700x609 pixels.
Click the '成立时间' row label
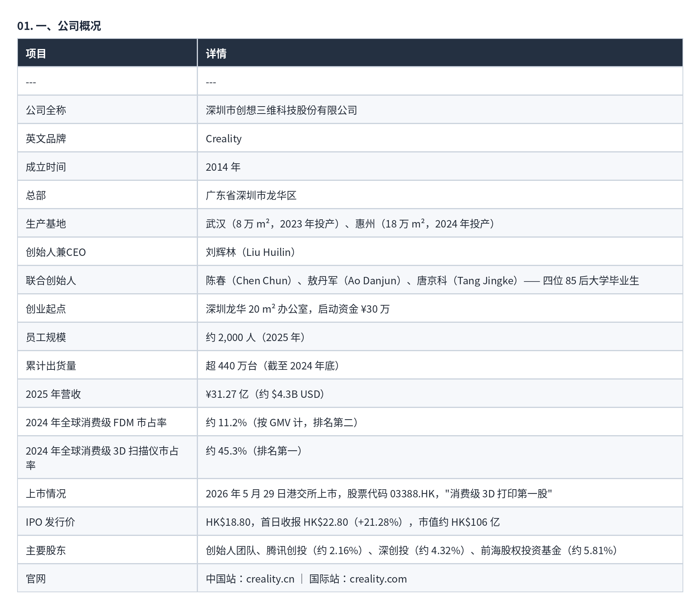pyautogui.click(x=107, y=166)
